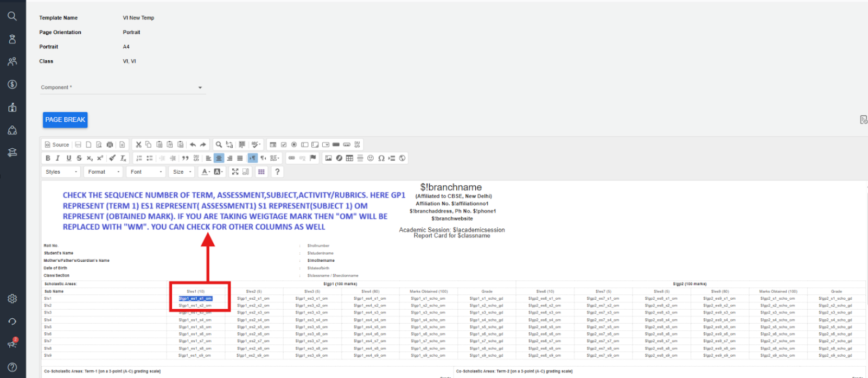Toggle left-to-right text direction

(252, 158)
